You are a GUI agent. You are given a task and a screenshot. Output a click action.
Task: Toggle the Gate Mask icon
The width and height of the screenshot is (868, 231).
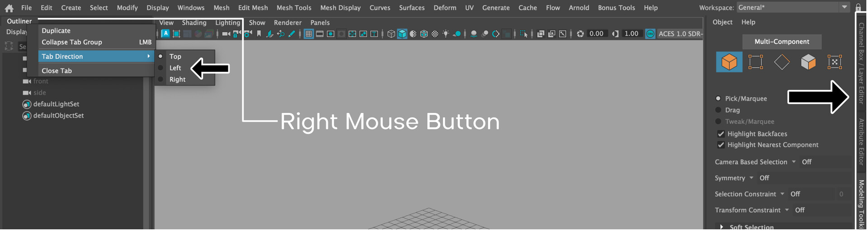[341, 34]
